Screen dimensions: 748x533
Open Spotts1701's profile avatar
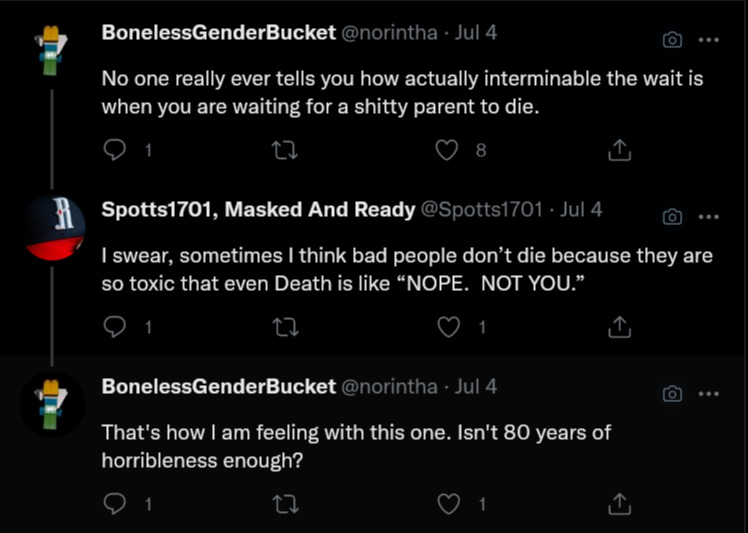click(x=53, y=228)
